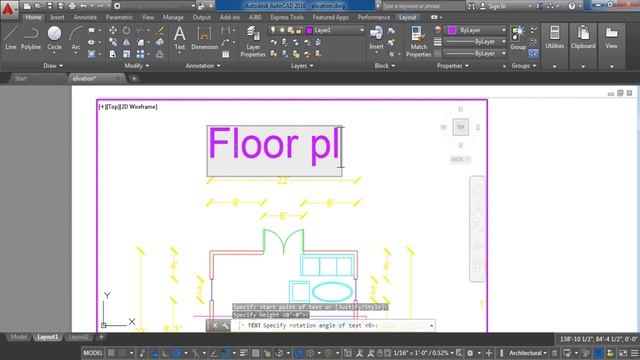Switch to the Parametric ribbon tab
Viewport: 640px width, 360px height.
click(x=119, y=17)
